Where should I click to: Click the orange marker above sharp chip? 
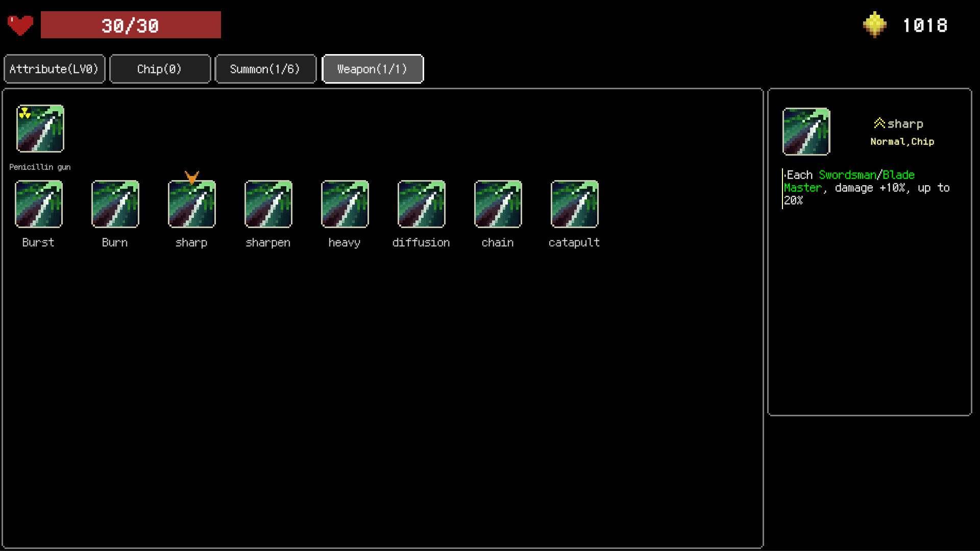coord(192,177)
